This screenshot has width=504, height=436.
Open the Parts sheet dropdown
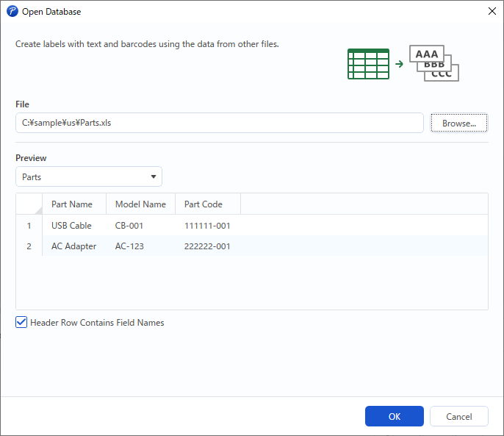[89, 177]
